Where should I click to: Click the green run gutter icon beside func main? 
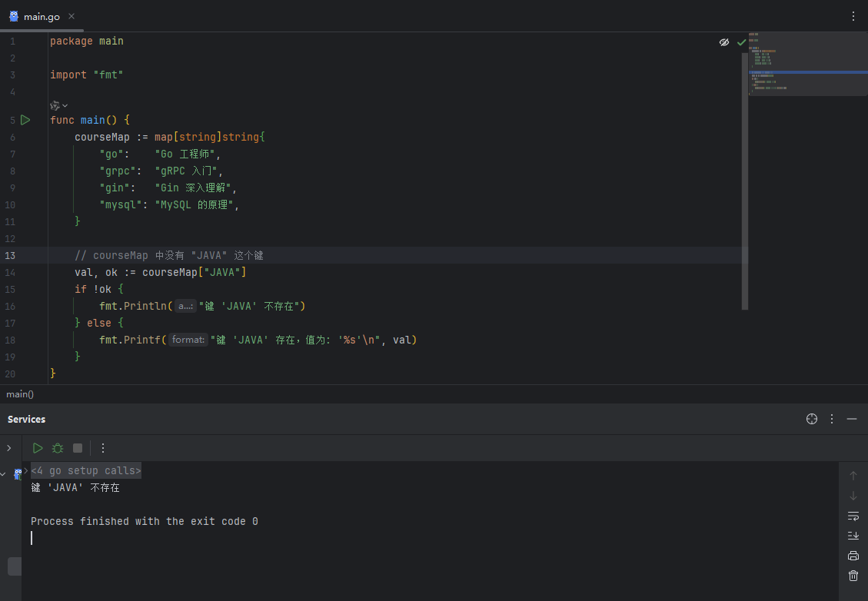tap(25, 120)
